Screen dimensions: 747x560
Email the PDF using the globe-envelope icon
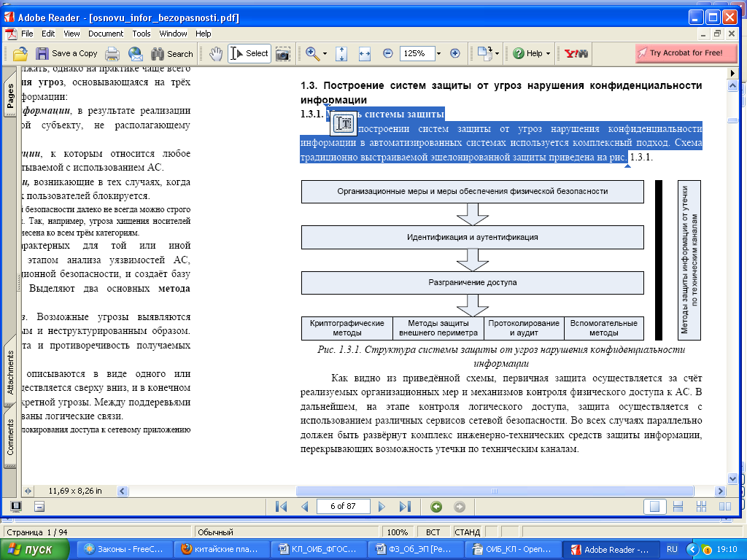click(136, 54)
